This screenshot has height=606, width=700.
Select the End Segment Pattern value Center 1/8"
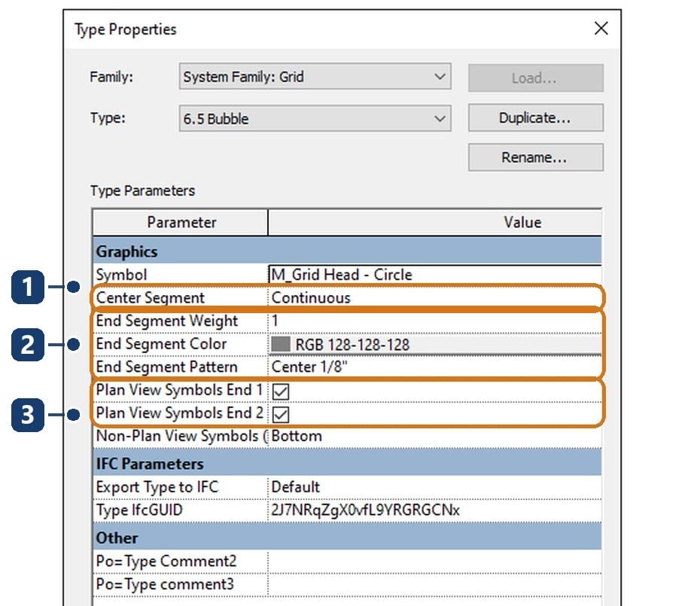tap(435, 367)
